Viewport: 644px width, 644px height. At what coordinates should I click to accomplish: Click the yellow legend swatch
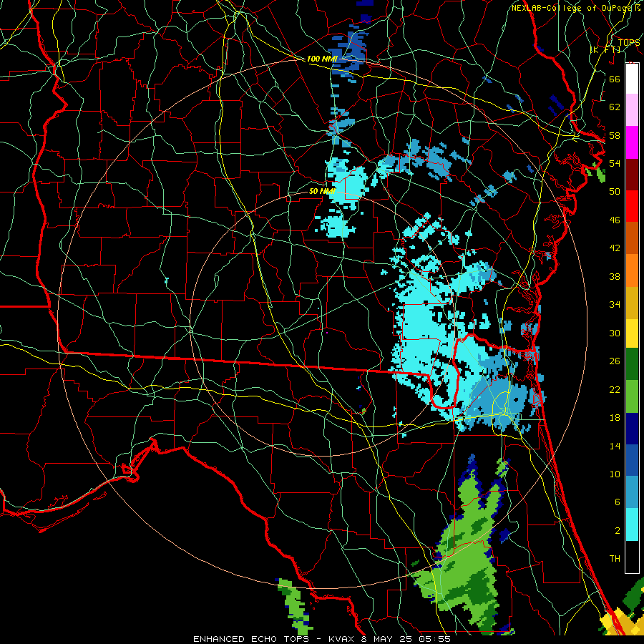click(632, 333)
